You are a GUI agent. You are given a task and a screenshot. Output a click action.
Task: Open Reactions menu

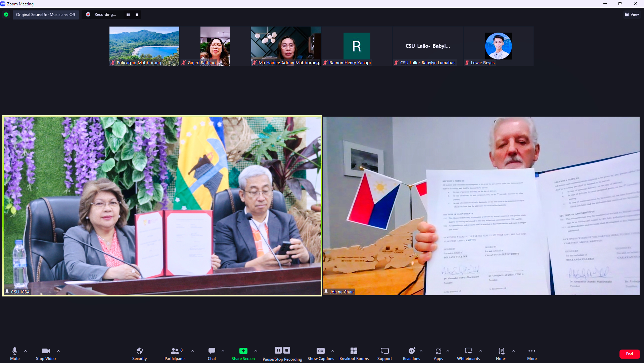tap(411, 351)
